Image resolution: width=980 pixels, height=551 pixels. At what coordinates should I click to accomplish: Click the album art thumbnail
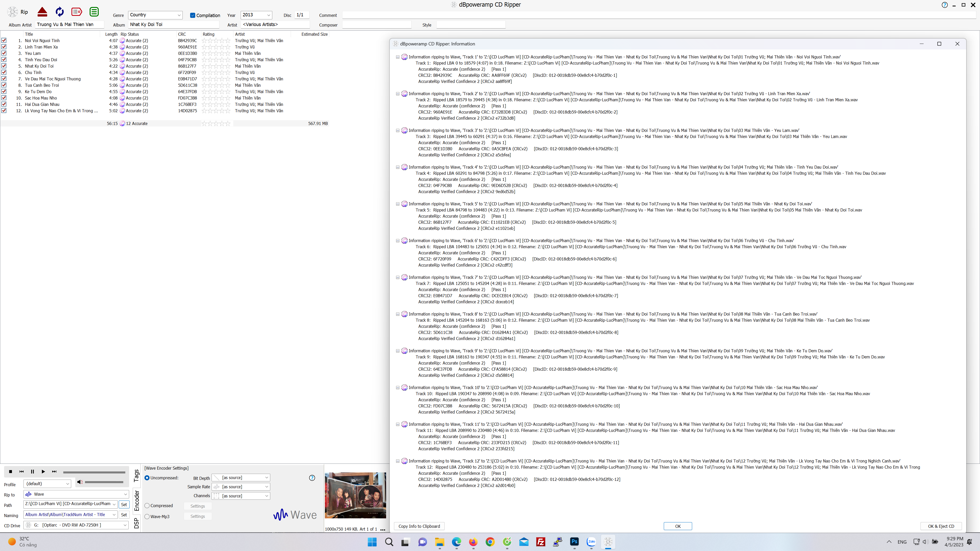point(355,495)
